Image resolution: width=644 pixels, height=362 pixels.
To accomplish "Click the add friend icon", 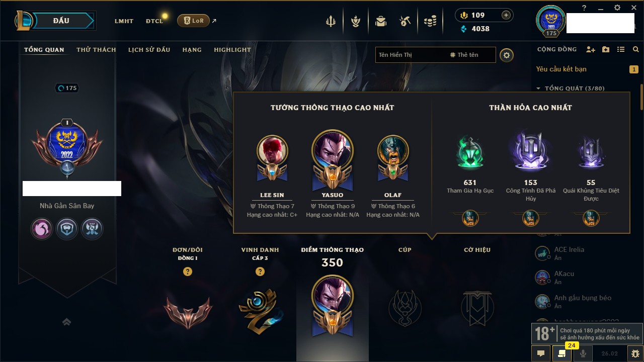I will point(591,49).
